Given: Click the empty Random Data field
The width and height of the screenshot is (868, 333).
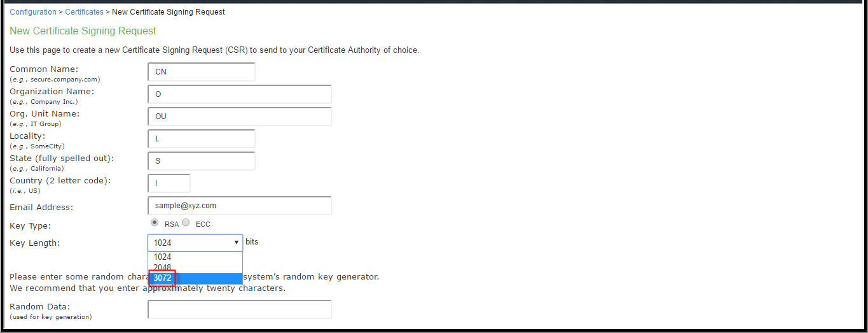Looking at the screenshot, I should pos(240,309).
